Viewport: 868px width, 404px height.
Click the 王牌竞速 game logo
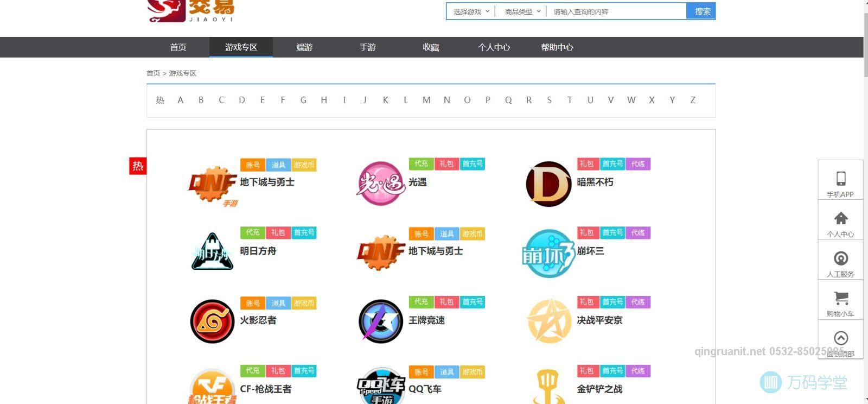click(x=381, y=321)
